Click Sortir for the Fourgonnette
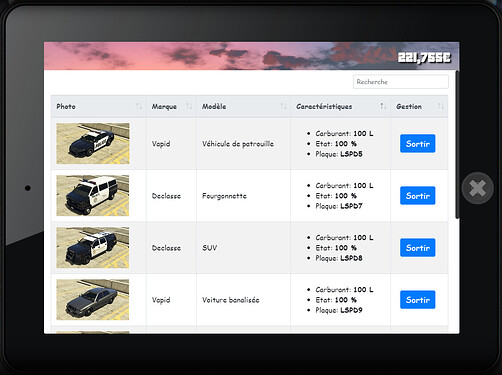 click(x=418, y=196)
